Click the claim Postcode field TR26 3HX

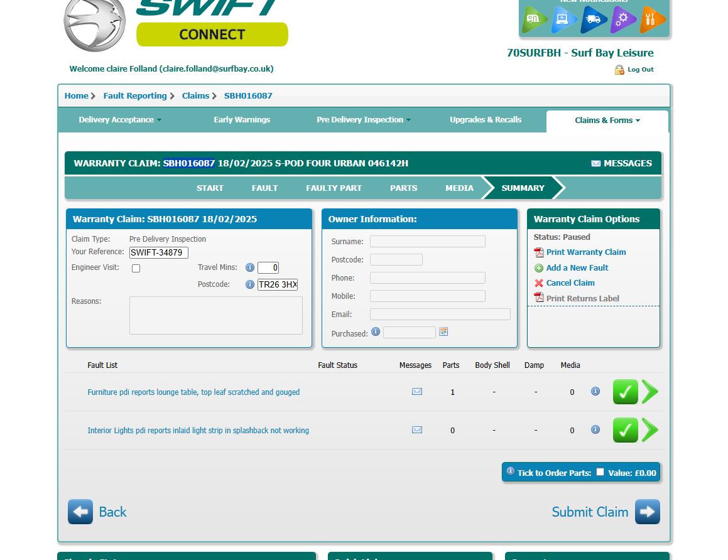click(x=278, y=284)
